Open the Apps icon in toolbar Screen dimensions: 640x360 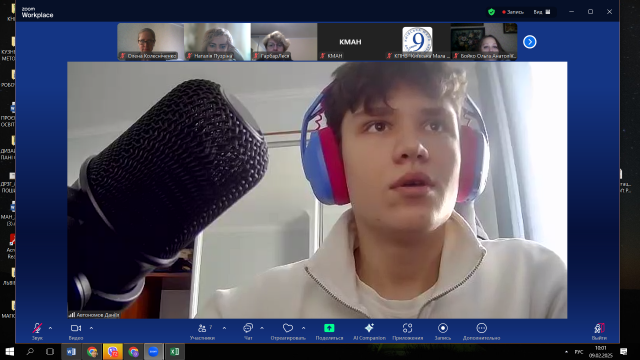pyautogui.click(x=407, y=328)
